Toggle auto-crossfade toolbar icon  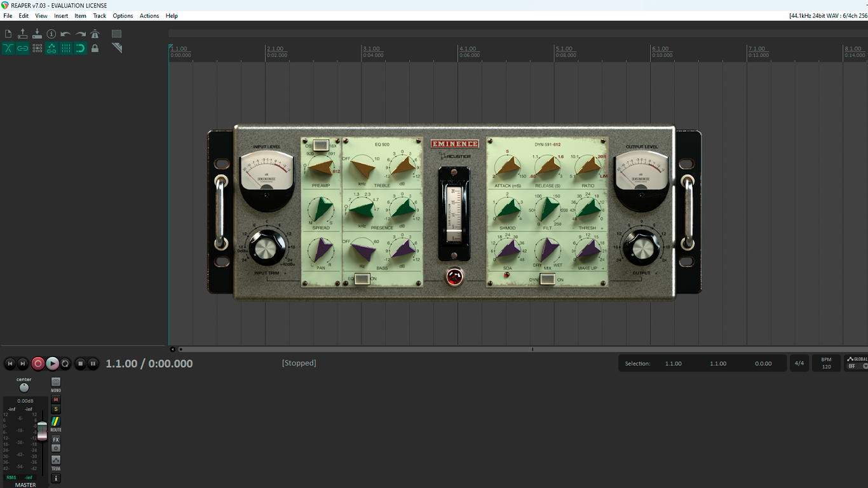[x=8, y=48]
